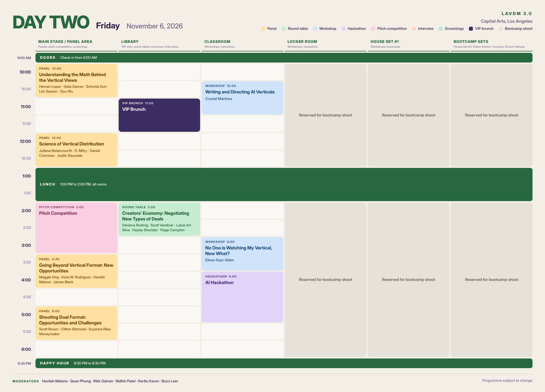Open Going Beyond Vertical Format panel card
This screenshot has width=545, height=392.
(x=76, y=271)
